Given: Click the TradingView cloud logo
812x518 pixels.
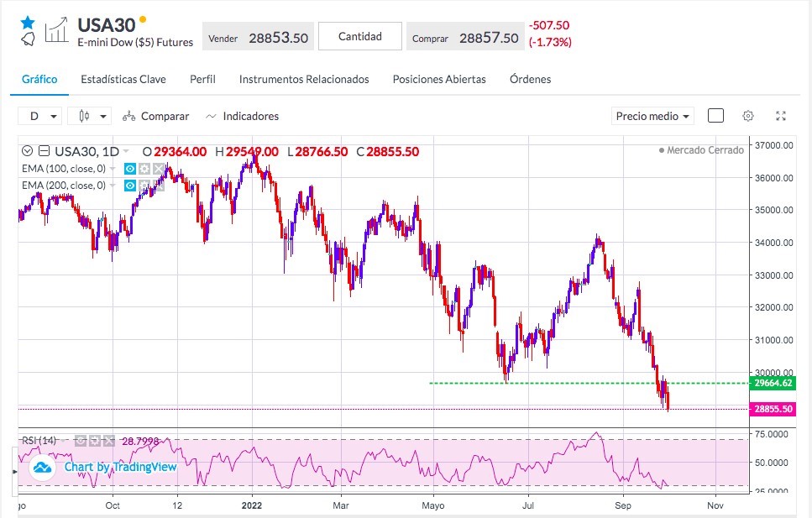Looking at the screenshot, I should coord(42,468).
